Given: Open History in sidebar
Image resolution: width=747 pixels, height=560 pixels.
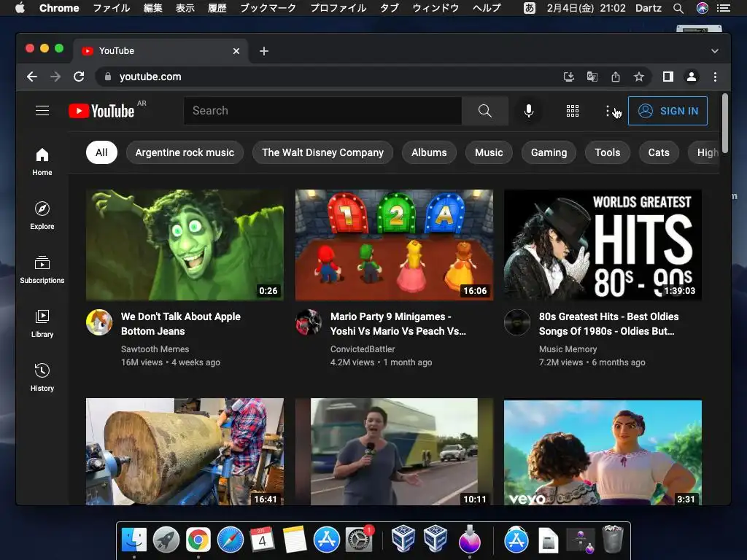Looking at the screenshot, I should click(x=42, y=378).
